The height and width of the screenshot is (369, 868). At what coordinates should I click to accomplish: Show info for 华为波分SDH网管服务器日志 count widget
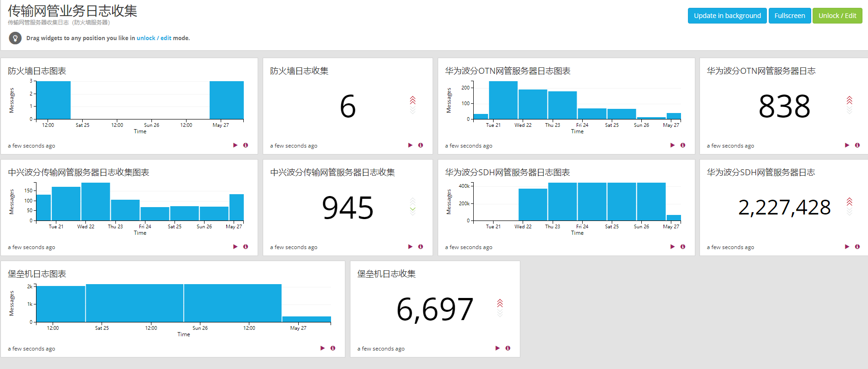point(857,247)
